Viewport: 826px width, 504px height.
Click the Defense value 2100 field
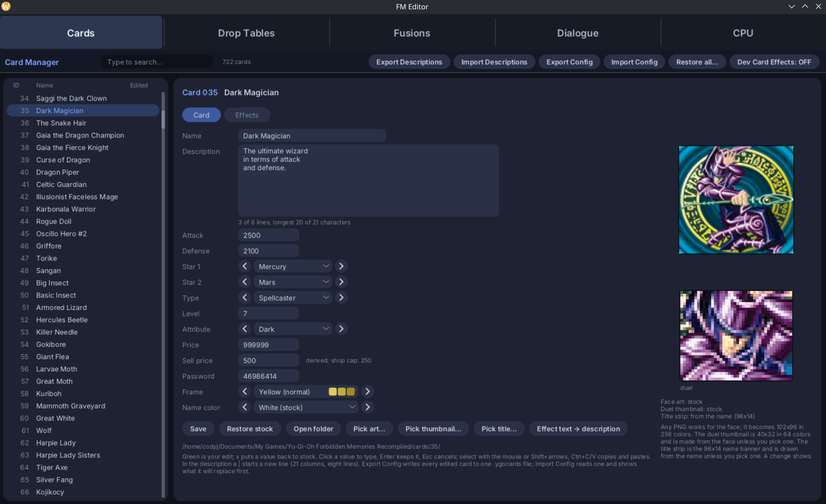269,251
